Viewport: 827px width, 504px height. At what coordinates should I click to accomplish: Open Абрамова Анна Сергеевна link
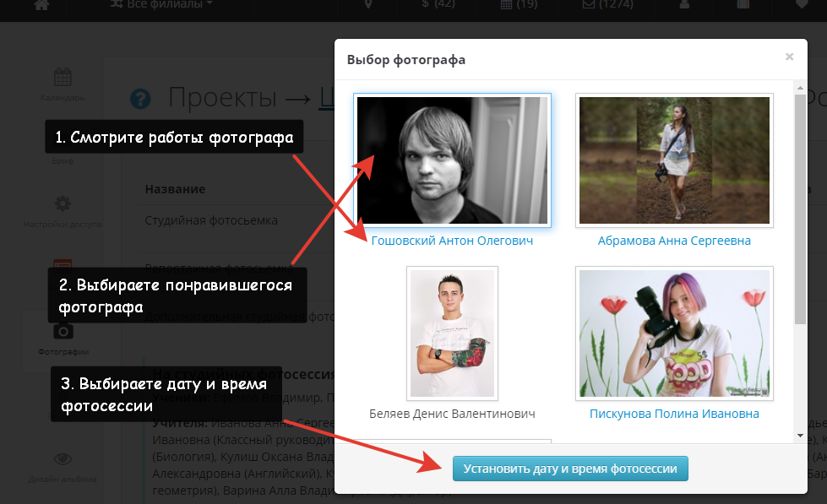click(674, 241)
